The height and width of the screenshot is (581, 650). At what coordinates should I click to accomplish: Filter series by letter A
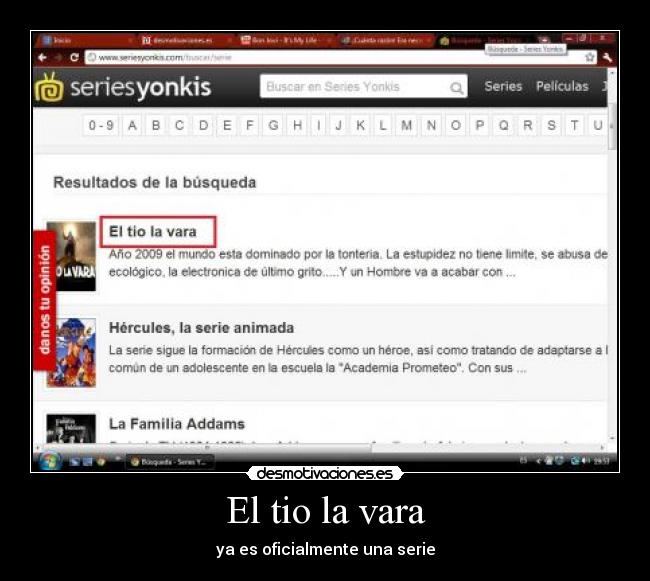tap(132, 125)
